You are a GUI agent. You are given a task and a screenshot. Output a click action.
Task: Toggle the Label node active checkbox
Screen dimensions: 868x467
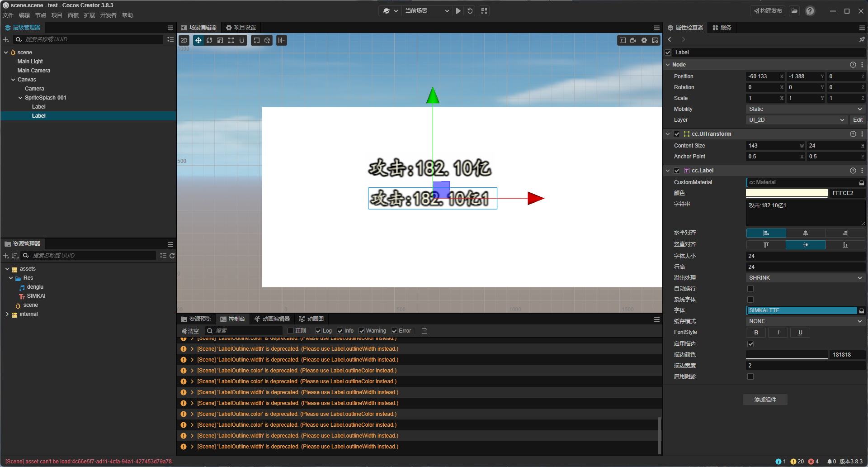668,52
